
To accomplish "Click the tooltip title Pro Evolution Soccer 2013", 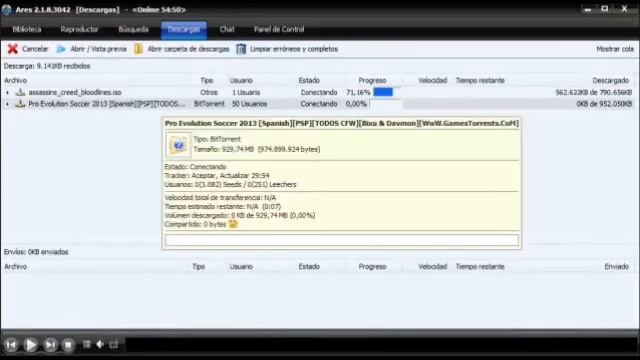I will (x=342, y=123).
